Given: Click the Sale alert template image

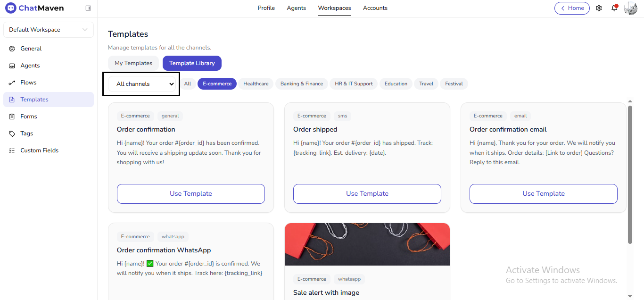Looking at the screenshot, I should (367, 244).
